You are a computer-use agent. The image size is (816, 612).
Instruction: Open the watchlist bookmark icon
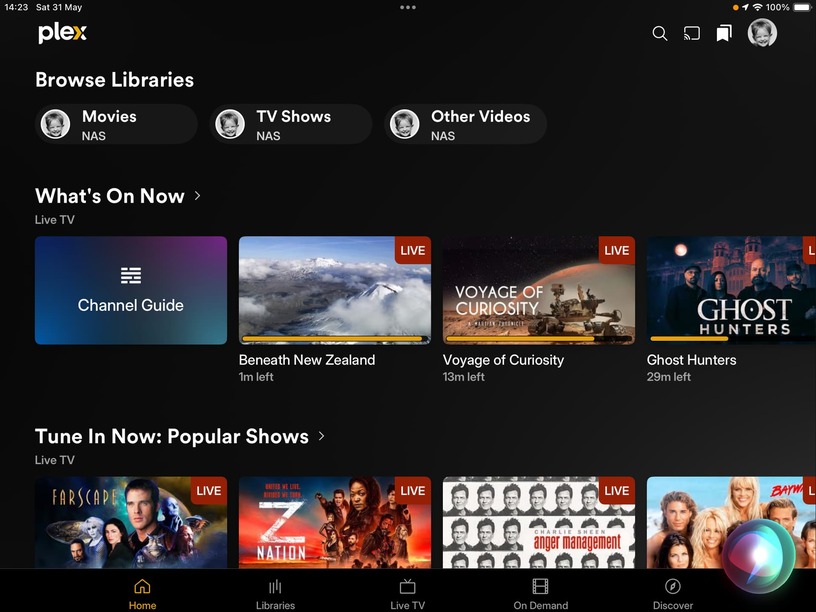(x=724, y=33)
